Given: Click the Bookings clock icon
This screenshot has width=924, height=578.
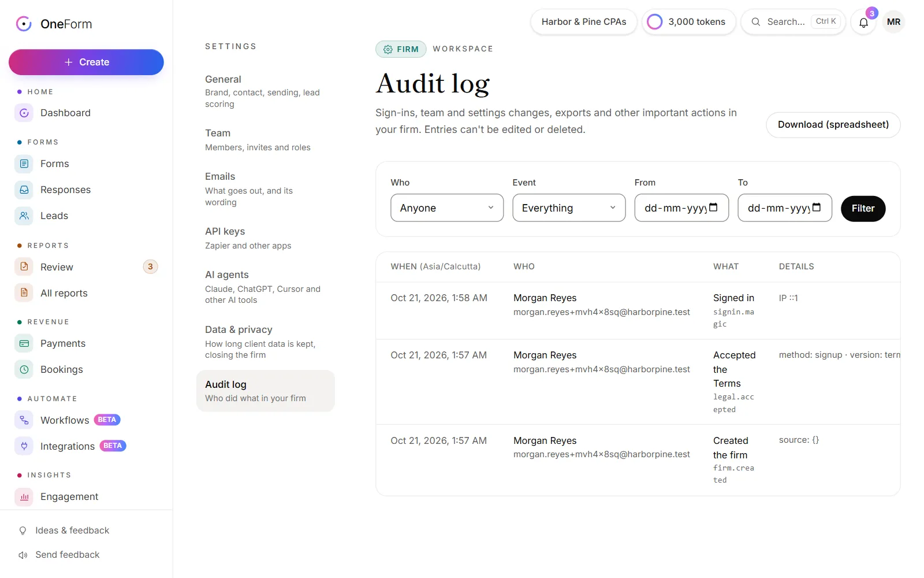Looking at the screenshot, I should [x=24, y=370].
